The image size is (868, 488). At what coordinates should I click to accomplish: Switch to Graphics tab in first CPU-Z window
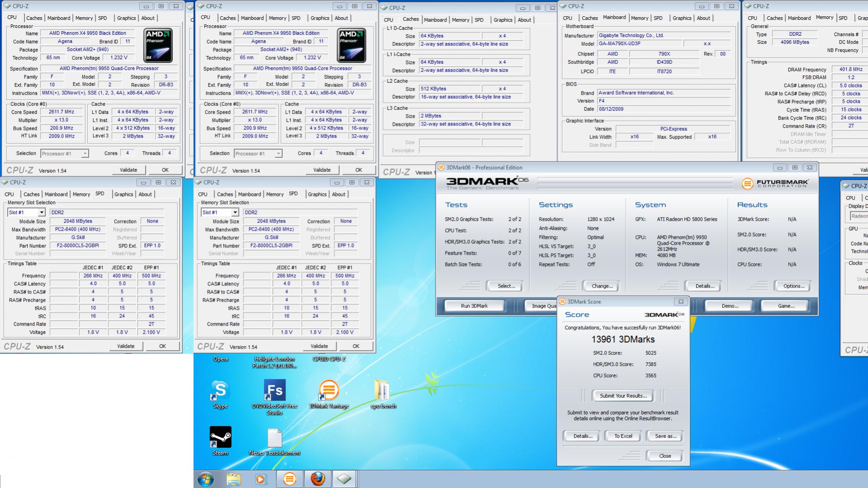pyautogui.click(x=126, y=18)
